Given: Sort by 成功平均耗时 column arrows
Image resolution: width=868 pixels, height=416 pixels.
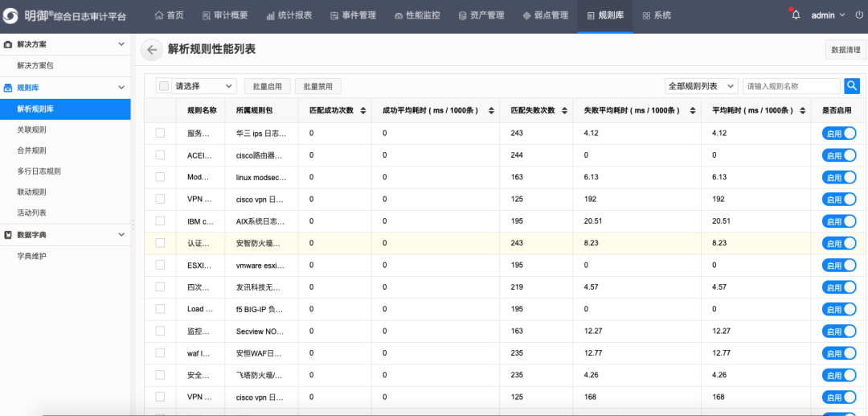Looking at the screenshot, I should [488, 110].
